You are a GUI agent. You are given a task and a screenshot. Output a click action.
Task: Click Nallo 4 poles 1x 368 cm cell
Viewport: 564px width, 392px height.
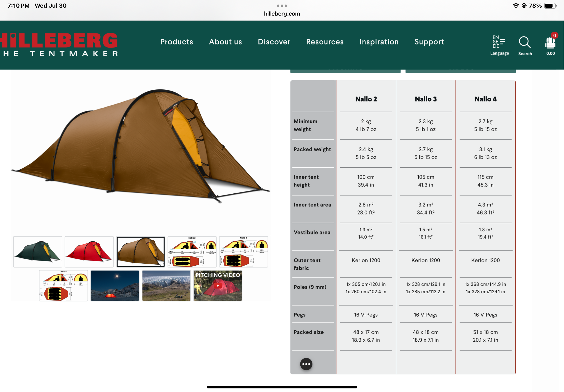click(485, 284)
